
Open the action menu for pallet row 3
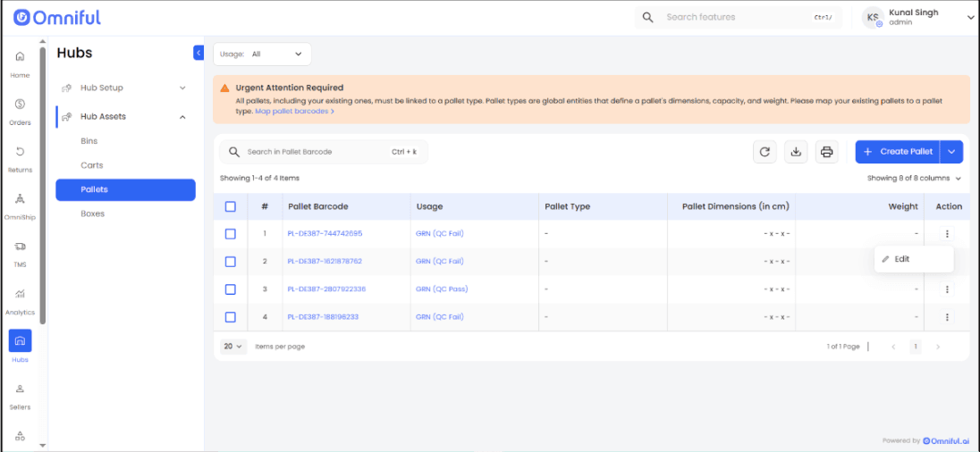[x=947, y=289]
